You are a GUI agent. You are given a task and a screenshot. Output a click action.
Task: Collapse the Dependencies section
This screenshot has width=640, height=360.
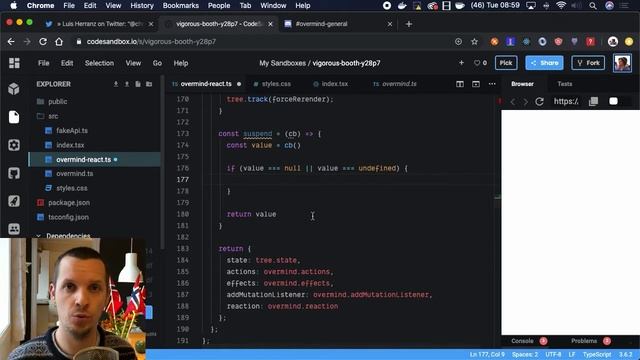64,236
